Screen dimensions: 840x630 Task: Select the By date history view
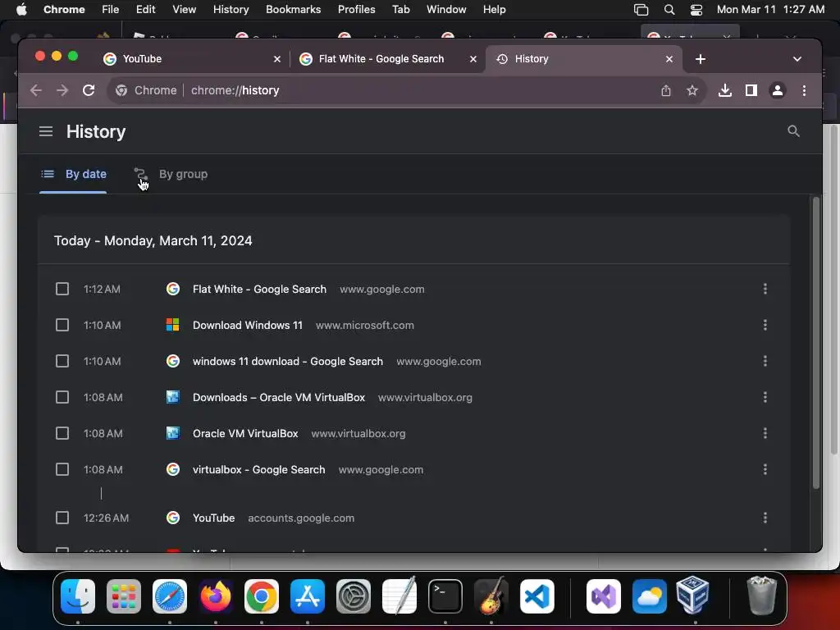coord(73,174)
